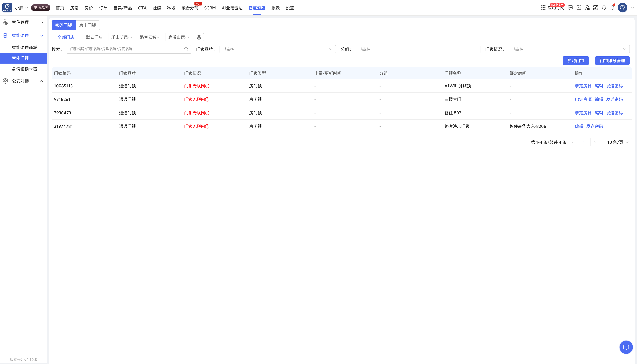Viewport: 637px width, 364px height.
Task: Collapse the 智能硬件 sidebar section
Action: pos(42,36)
